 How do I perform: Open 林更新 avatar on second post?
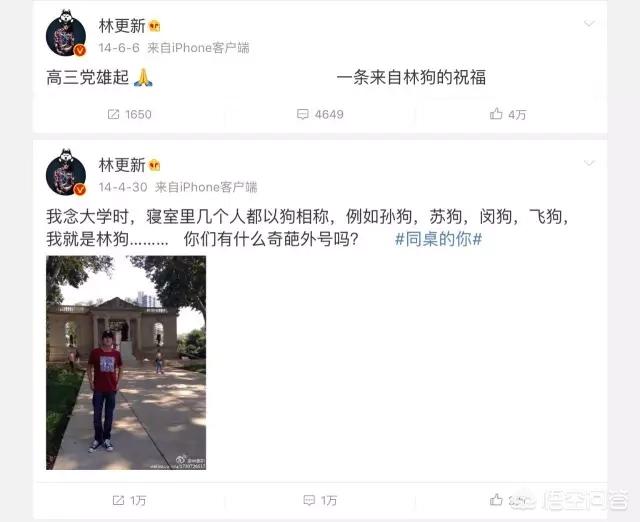[x=66, y=172]
